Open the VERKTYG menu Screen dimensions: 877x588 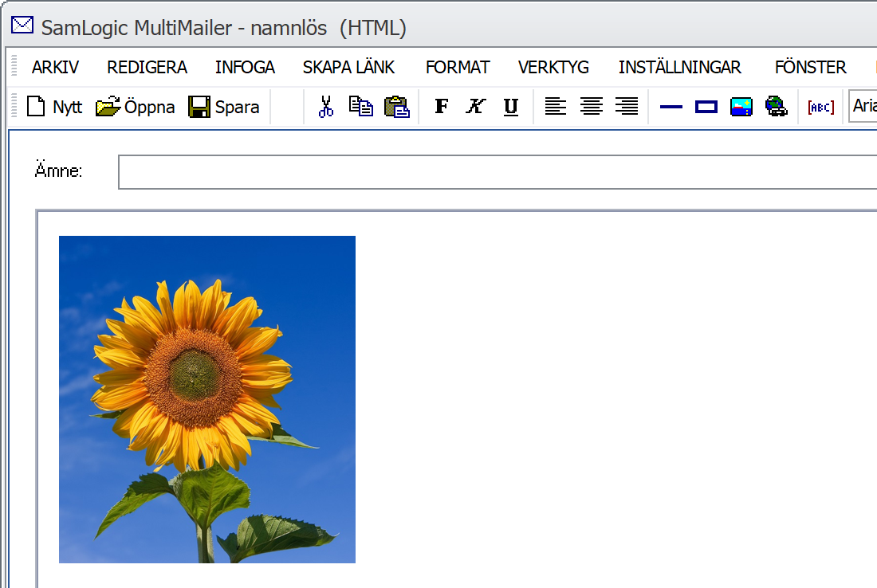pos(554,67)
